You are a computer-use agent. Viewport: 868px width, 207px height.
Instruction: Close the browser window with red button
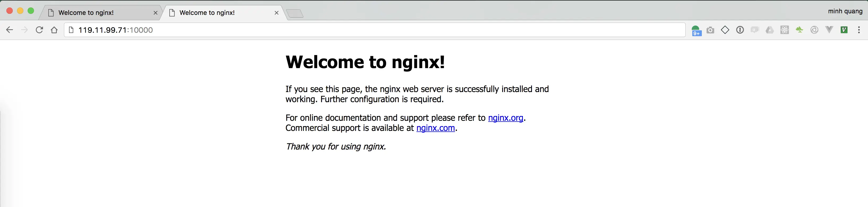click(10, 11)
